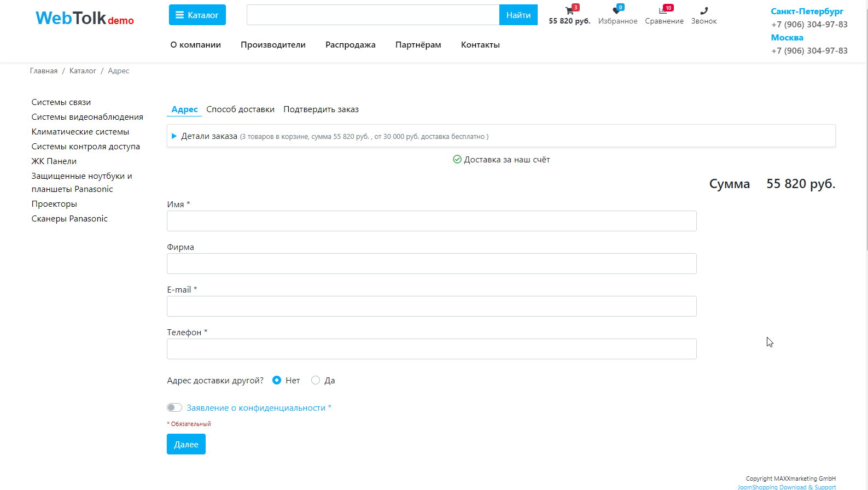Toggle the privacy statement switch
868x490 pixels.
174,407
